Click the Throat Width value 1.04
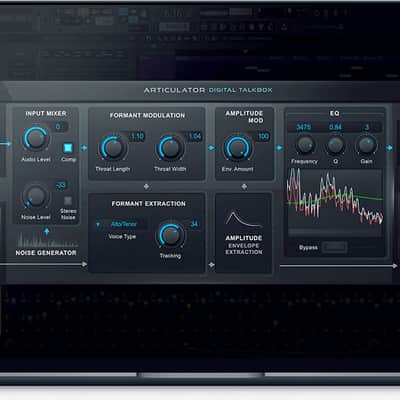400x400 pixels. click(195, 136)
